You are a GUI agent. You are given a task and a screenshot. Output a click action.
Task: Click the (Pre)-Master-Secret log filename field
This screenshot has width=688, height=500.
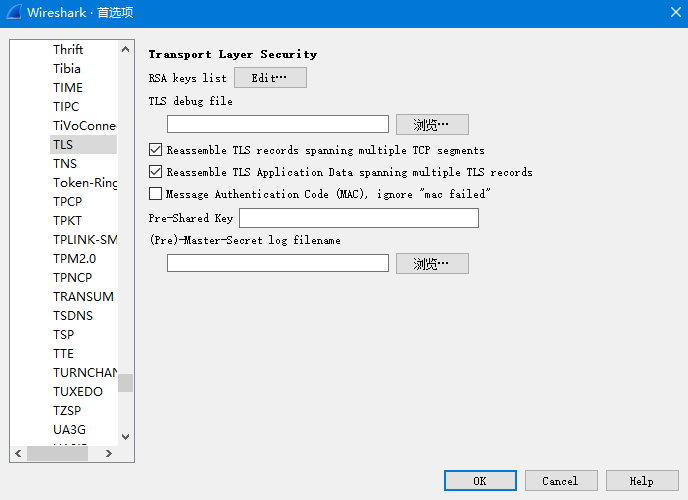pos(278,263)
